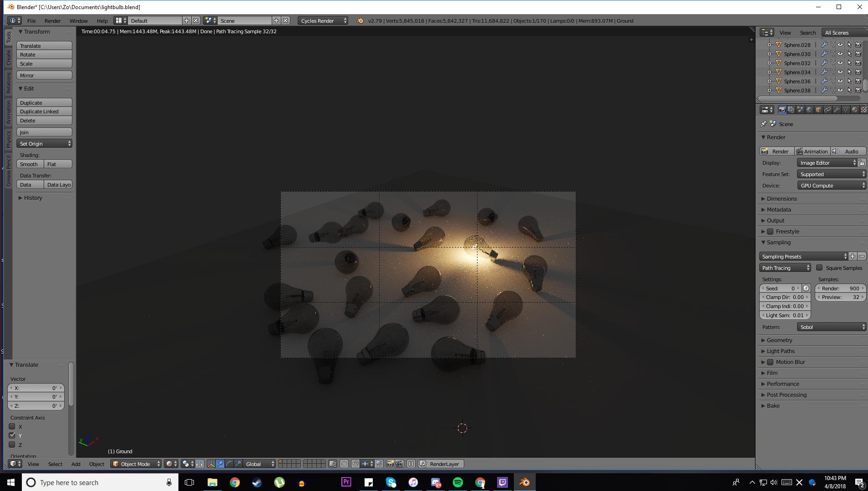This screenshot has width=868, height=491.
Task: Open the Material properties tab (sphere icon)
Action: [855, 110]
